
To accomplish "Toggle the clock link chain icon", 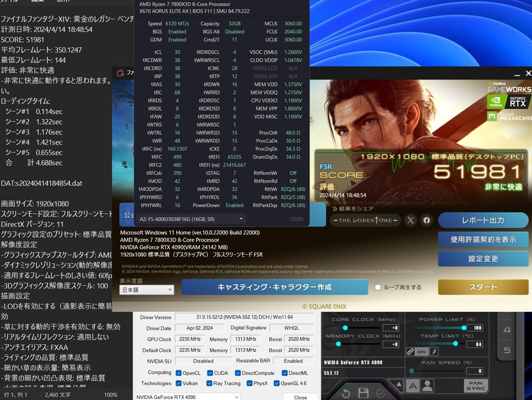I will click(410, 352).
